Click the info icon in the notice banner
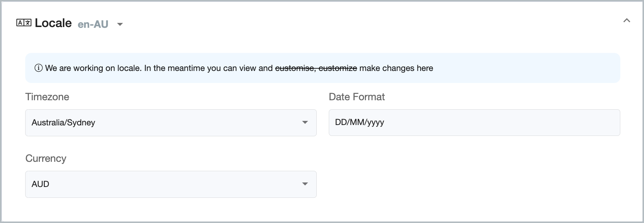Image resolution: width=644 pixels, height=223 pixels. [38, 68]
